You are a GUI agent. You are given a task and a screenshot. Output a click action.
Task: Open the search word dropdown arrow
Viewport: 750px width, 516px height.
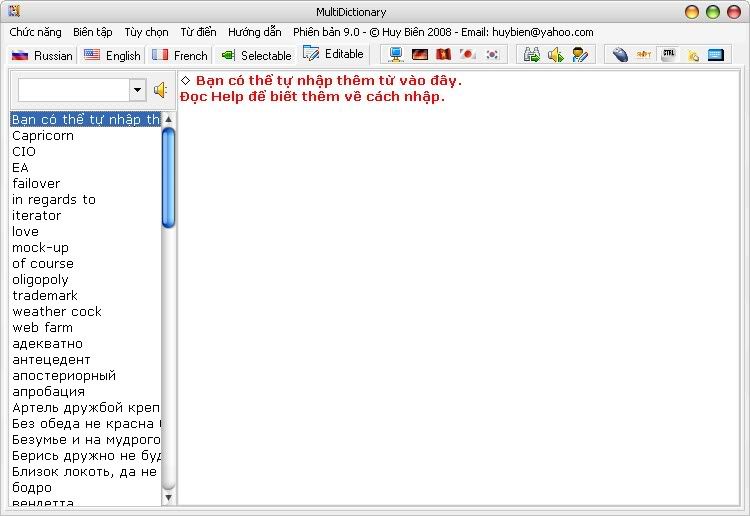tap(137, 90)
